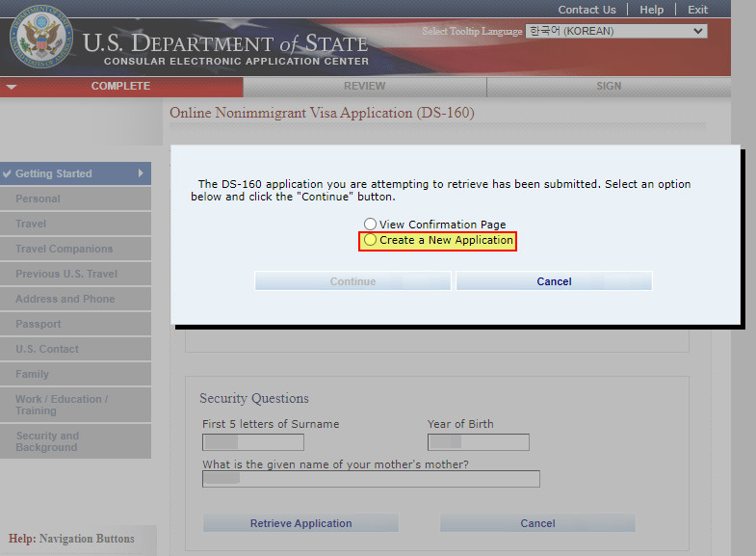Go to Security and Background section
Image resolution: width=756 pixels, height=556 pixels.
coord(75,441)
